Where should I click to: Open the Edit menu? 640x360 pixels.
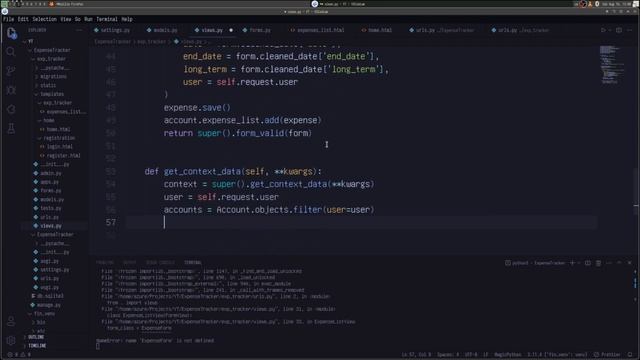(x=23, y=19)
